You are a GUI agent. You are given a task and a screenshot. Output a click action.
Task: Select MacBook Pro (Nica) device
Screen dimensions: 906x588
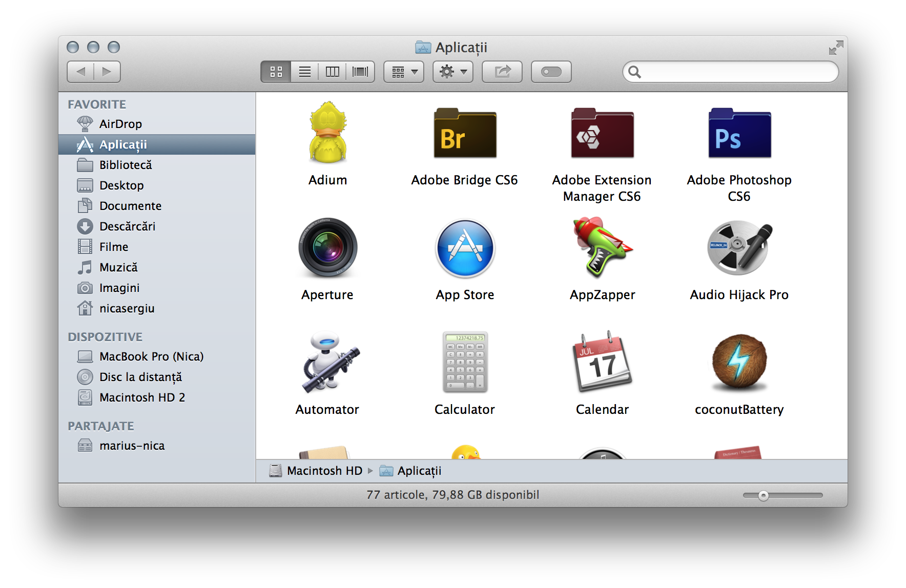coord(157,356)
